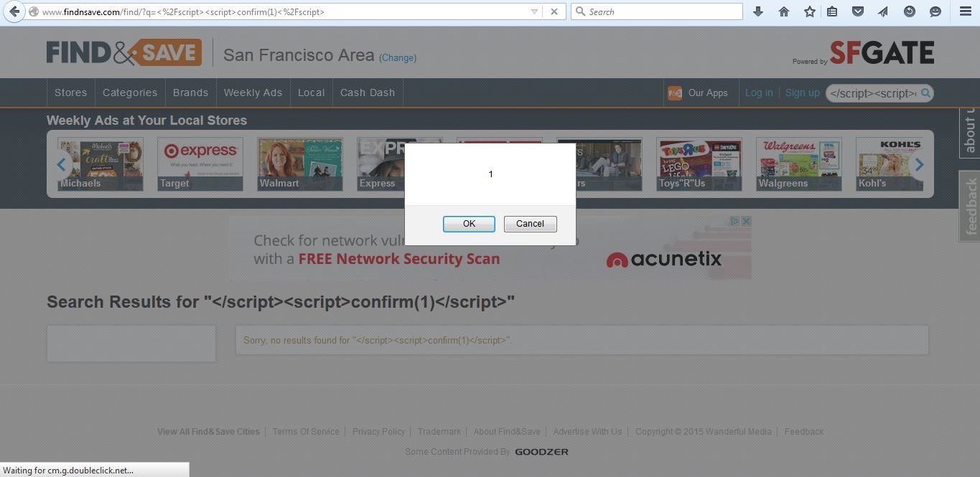The image size is (980, 477).
Task: Open the Local menu item
Action: [311, 93]
